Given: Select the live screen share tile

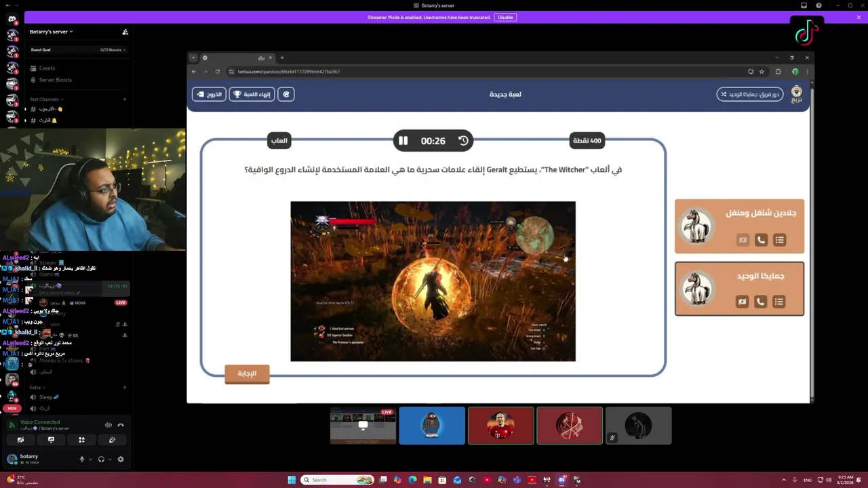Looking at the screenshot, I should pyautogui.click(x=363, y=426).
